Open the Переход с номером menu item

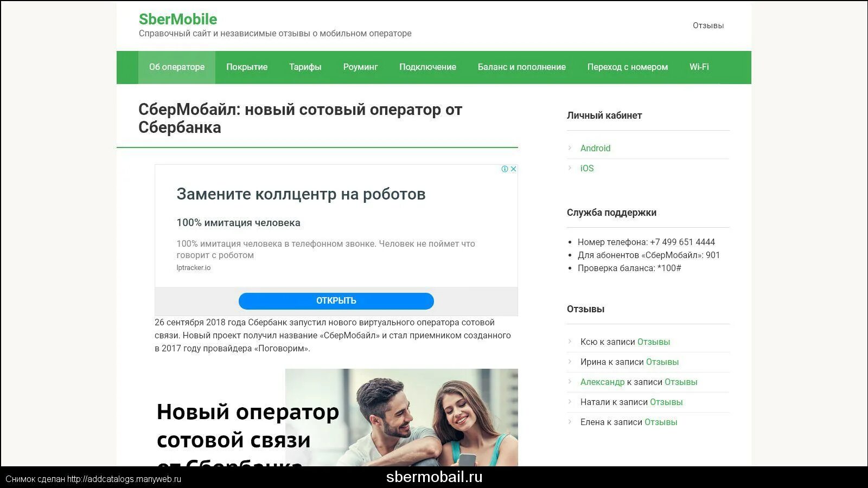click(x=628, y=67)
